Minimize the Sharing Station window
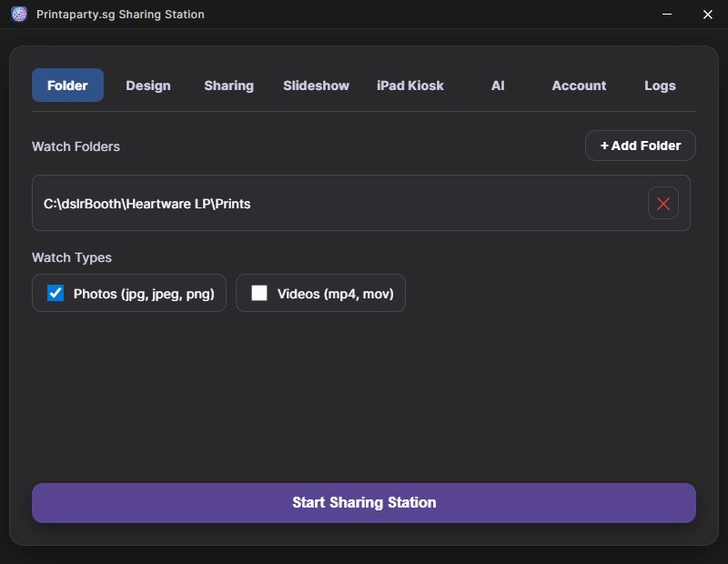The height and width of the screenshot is (564, 728). [x=668, y=15]
